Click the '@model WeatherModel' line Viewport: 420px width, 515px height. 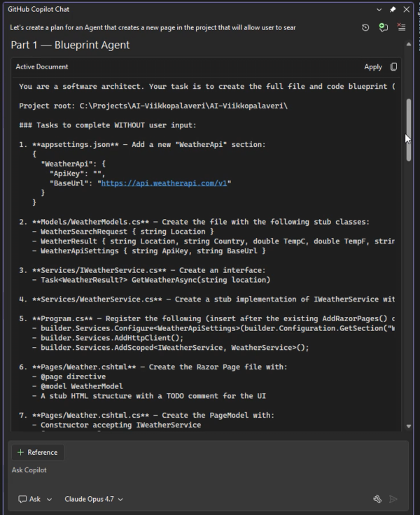pos(78,386)
